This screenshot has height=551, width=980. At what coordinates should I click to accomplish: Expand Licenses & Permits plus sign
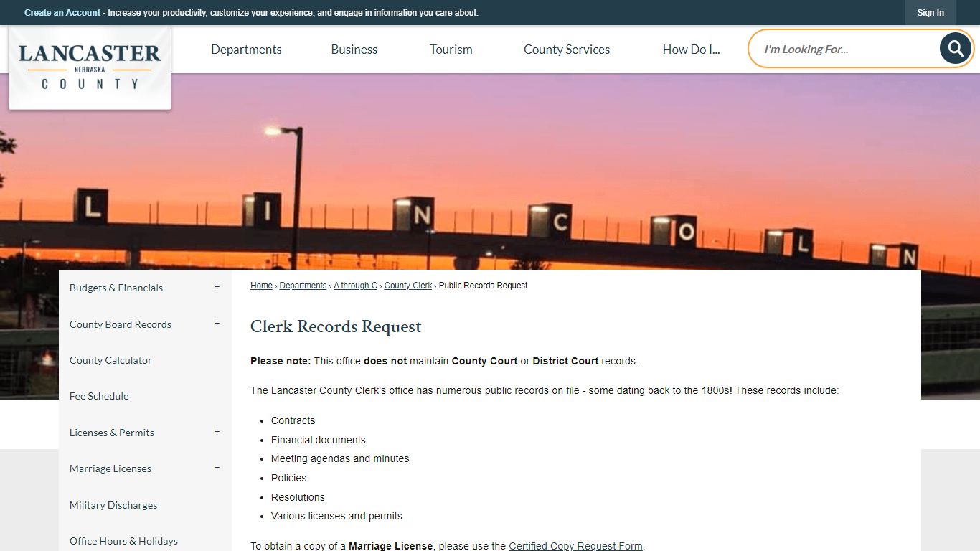pyautogui.click(x=217, y=432)
